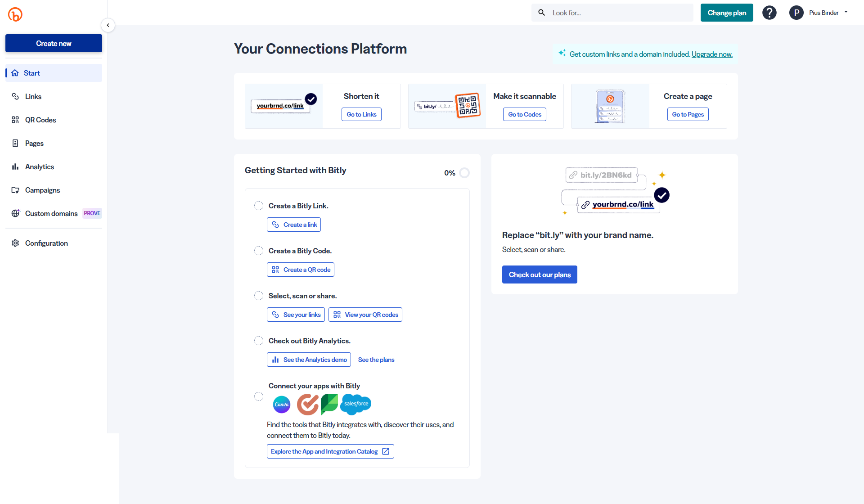
Task: Click the Canva app icon
Action: [x=282, y=404]
